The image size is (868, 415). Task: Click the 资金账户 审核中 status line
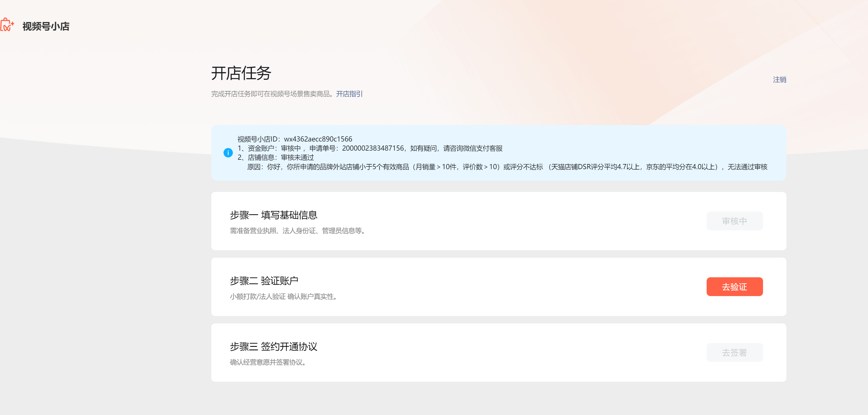370,148
